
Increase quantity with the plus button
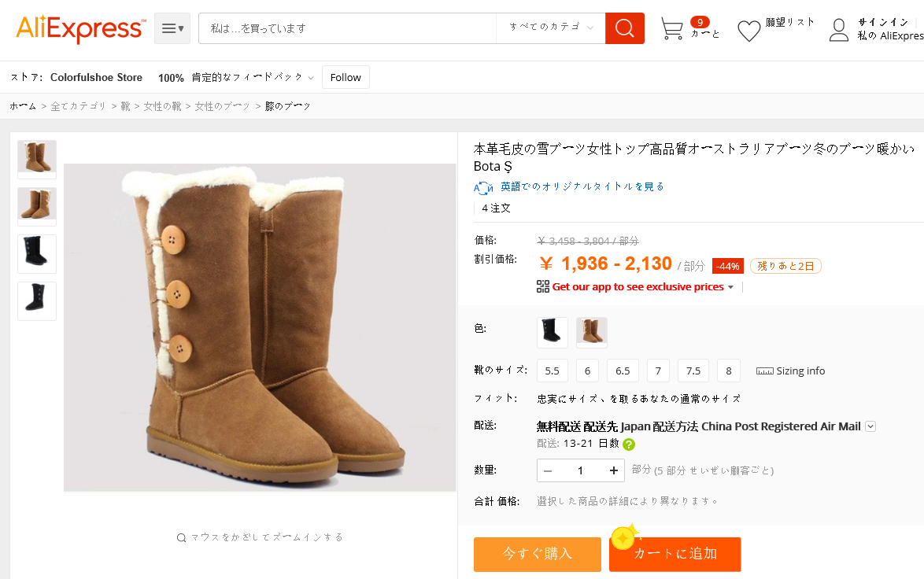pos(613,470)
